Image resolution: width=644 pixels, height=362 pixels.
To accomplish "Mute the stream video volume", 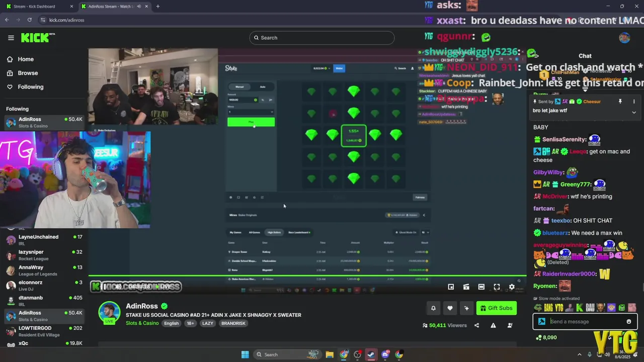I will pyautogui.click(x=118, y=287).
